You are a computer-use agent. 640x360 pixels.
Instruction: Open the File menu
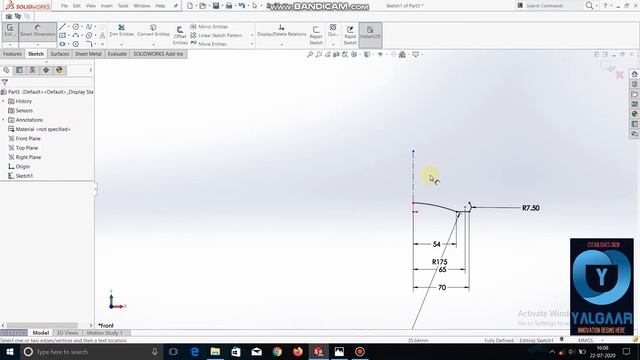tap(64, 6)
